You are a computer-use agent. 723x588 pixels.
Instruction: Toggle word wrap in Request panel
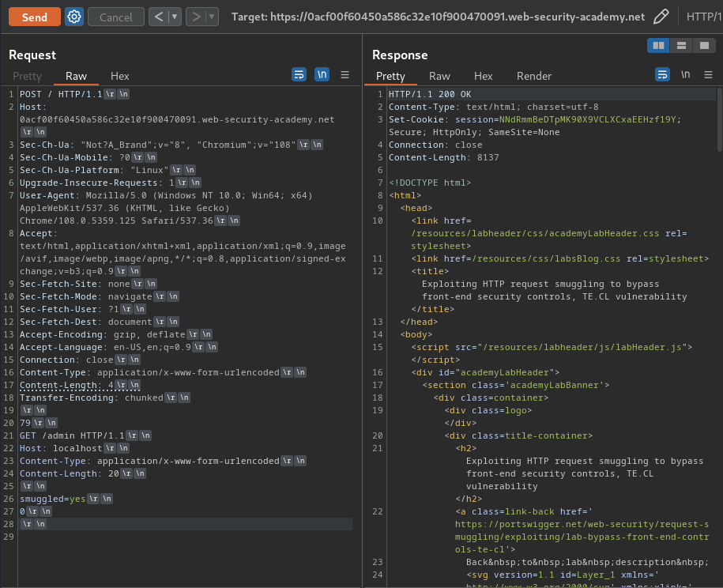[299, 74]
